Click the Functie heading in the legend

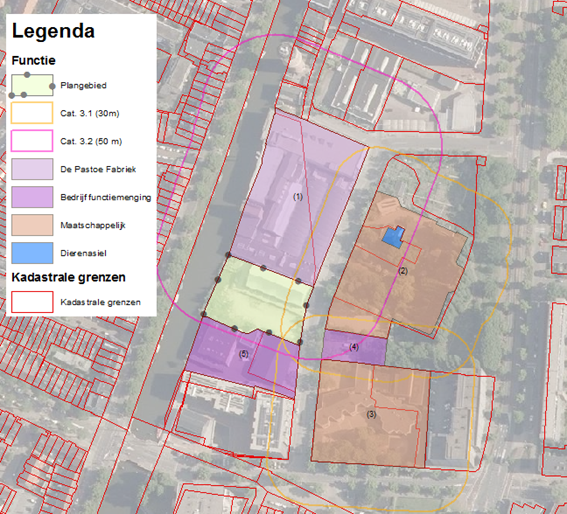click(33, 60)
